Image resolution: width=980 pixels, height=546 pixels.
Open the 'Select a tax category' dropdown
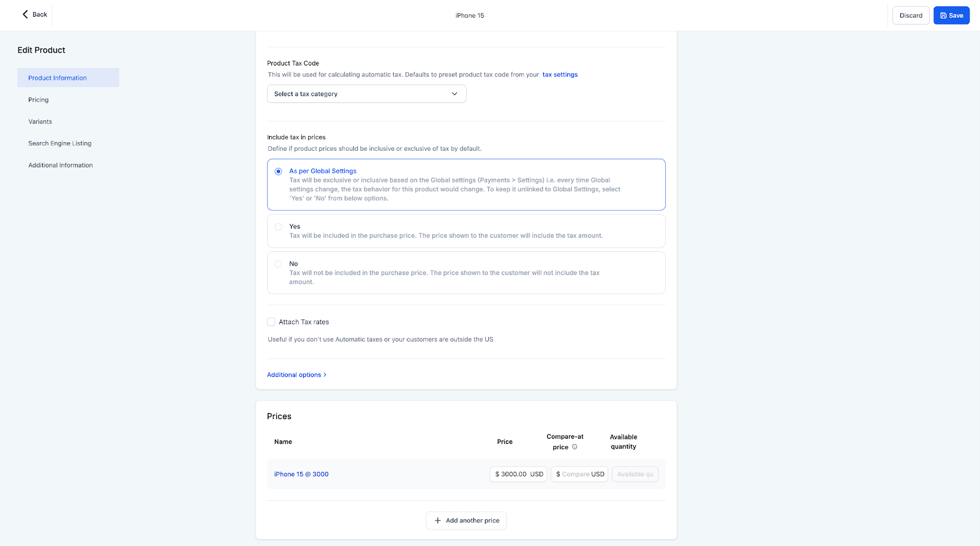[x=366, y=94]
